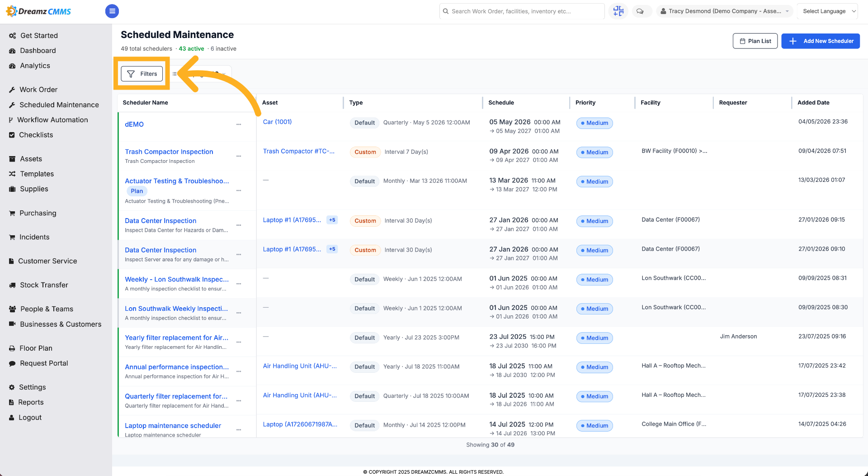Click the Stock Transfer truck icon

[12, 285]
